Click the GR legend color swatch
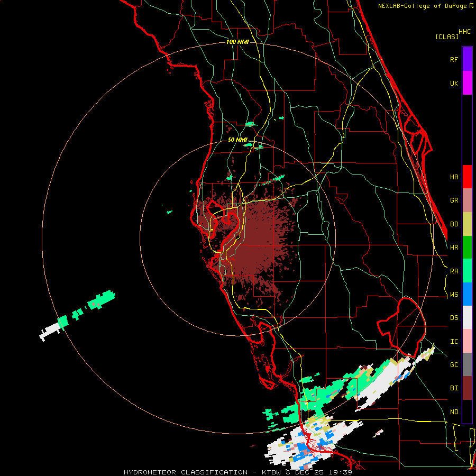The height and width of the screenshot is (476, 476). tap(467, 200)
